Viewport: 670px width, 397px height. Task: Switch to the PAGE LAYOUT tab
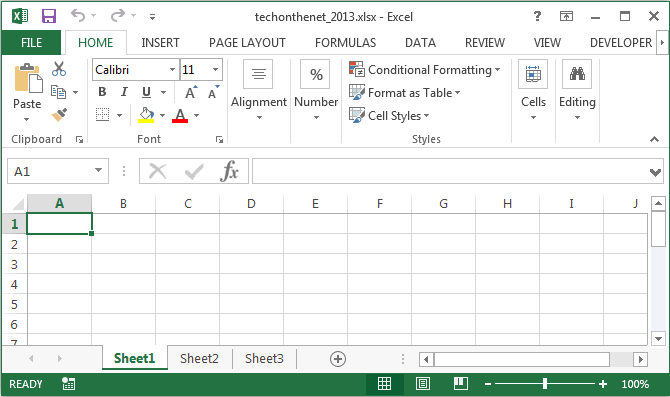(247, 43)
